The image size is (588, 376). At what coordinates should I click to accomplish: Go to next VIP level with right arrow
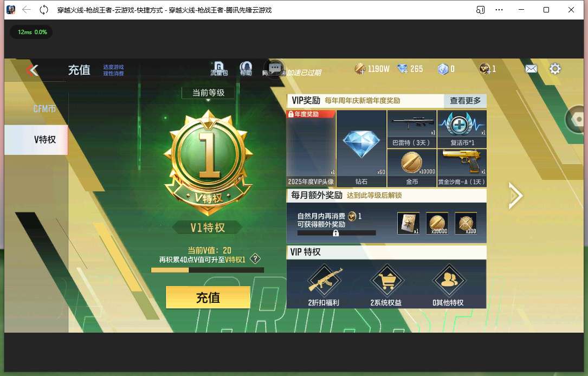tap(515, 195)
